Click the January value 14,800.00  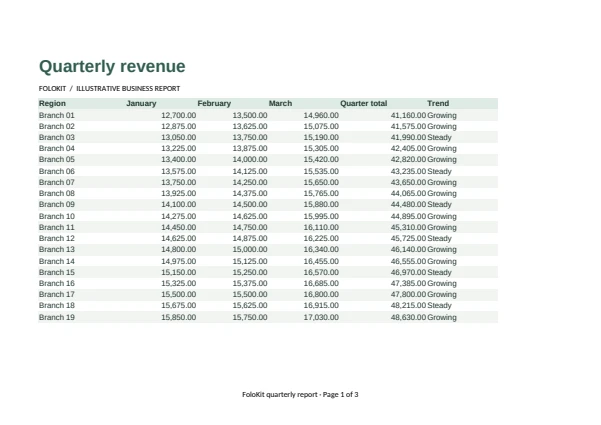(x=179, y=249)
